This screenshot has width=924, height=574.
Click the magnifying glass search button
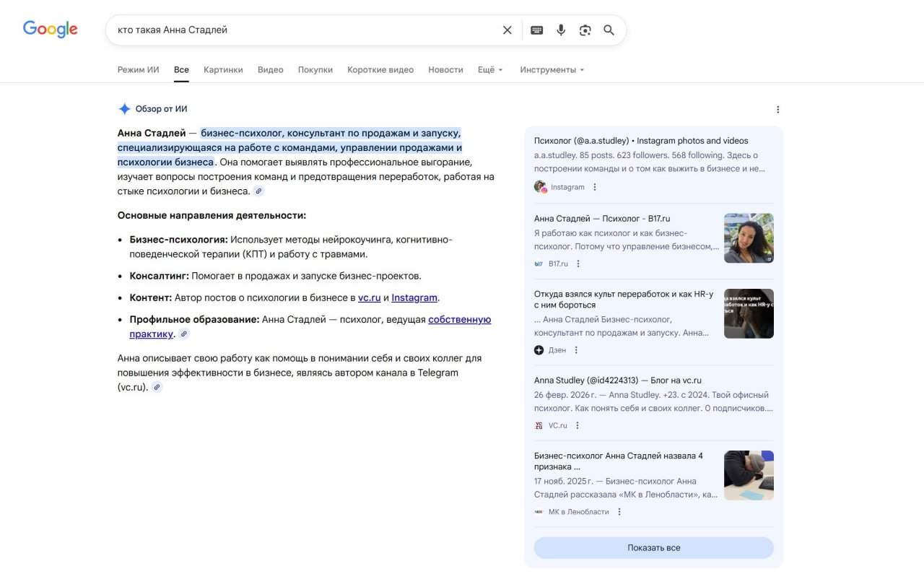tap(609, 30)
